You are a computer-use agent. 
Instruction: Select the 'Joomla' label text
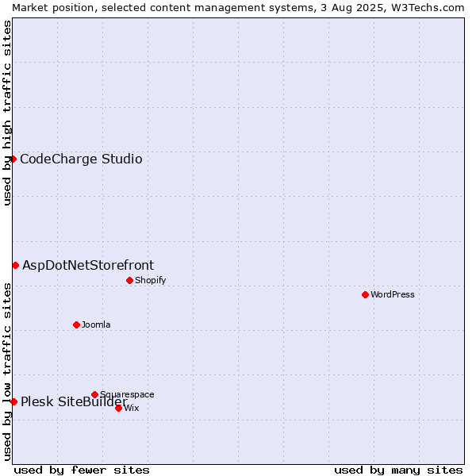(96, 324)
